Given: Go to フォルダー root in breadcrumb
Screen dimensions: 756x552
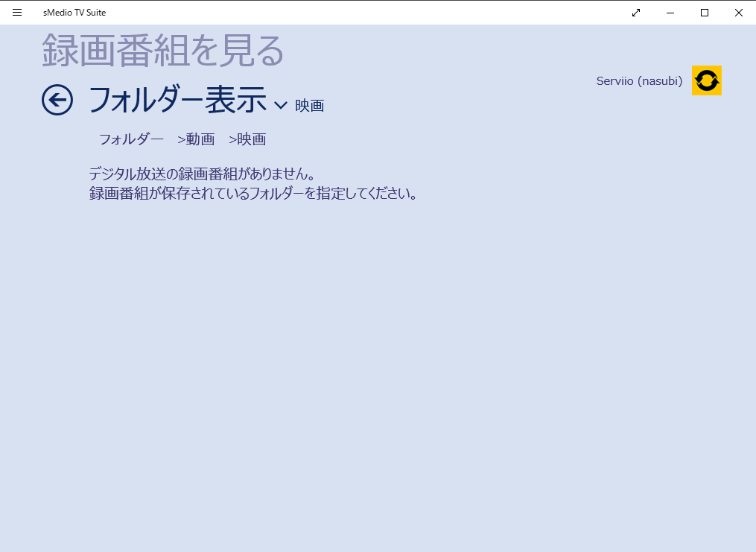Looking at the screenshot, I should [131, 139].
